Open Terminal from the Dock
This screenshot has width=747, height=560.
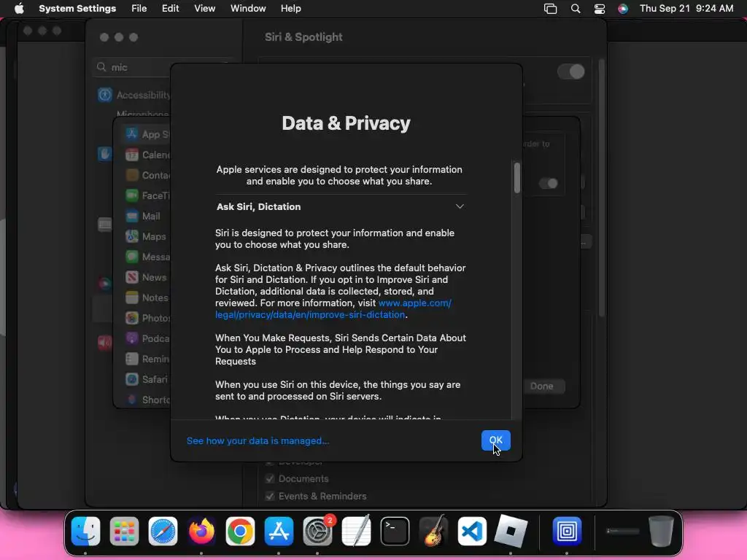395,531
